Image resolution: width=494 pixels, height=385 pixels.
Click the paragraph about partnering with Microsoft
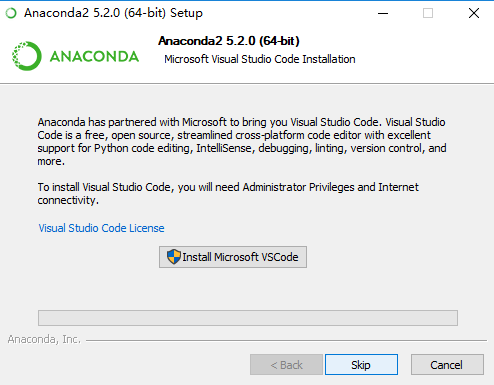(x=242, y=142)
